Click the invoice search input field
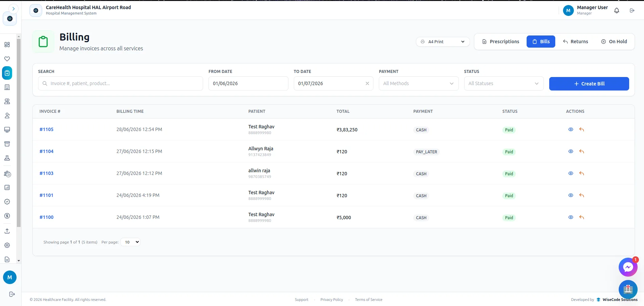 pos(120,83)
